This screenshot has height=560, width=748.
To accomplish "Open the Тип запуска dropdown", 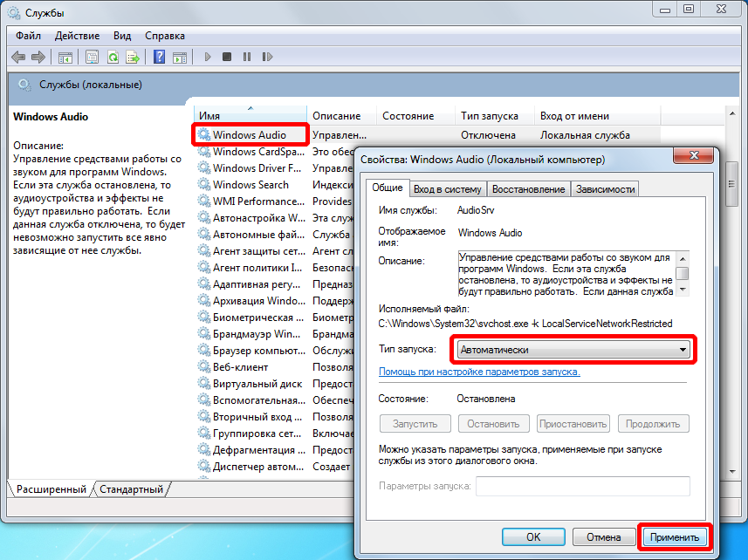I will tap(573, 350).
